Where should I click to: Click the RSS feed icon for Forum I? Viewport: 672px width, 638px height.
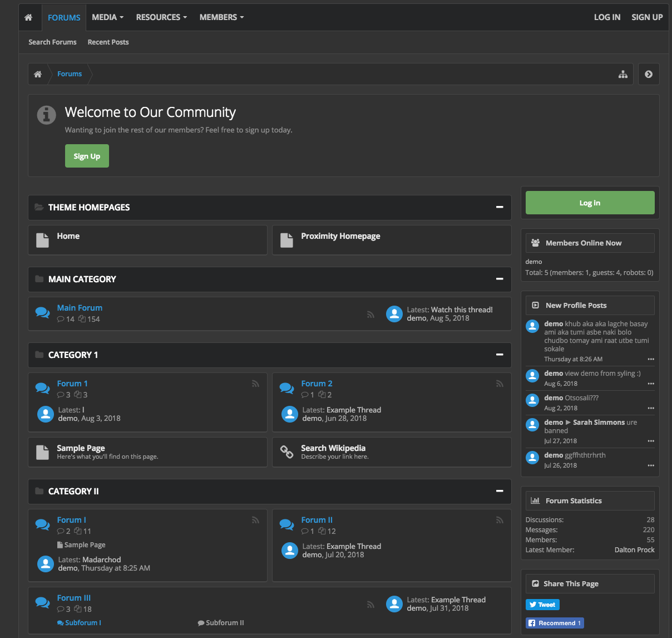tap(255, 520)
